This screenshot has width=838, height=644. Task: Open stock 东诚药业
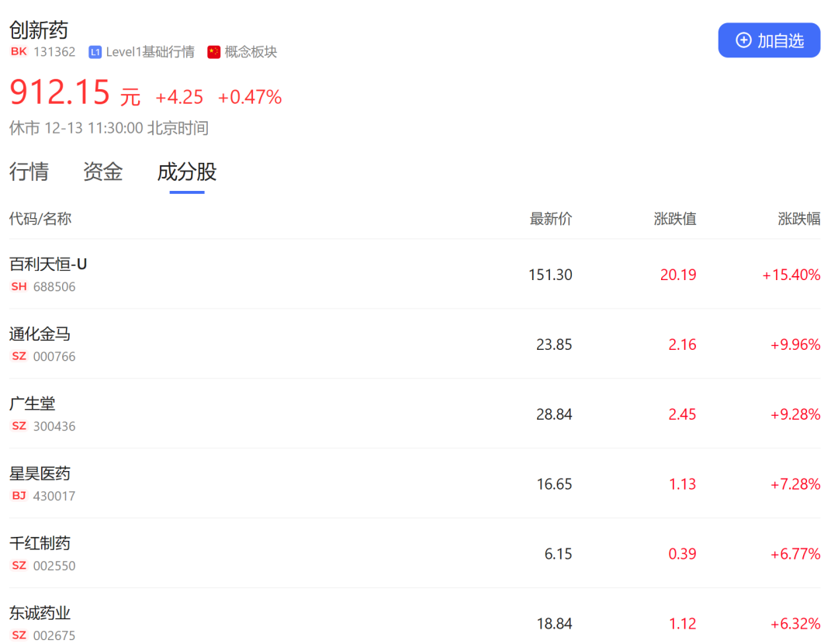point(40,613)
